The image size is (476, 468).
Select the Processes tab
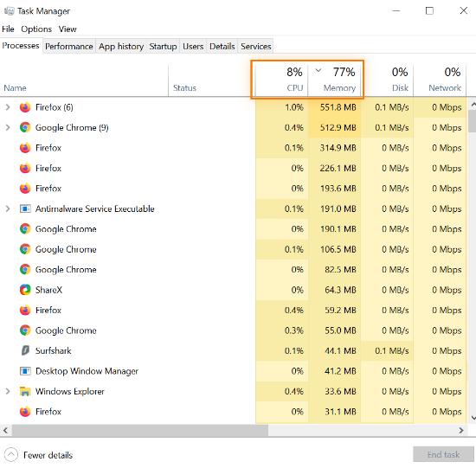tap(21, 46)
